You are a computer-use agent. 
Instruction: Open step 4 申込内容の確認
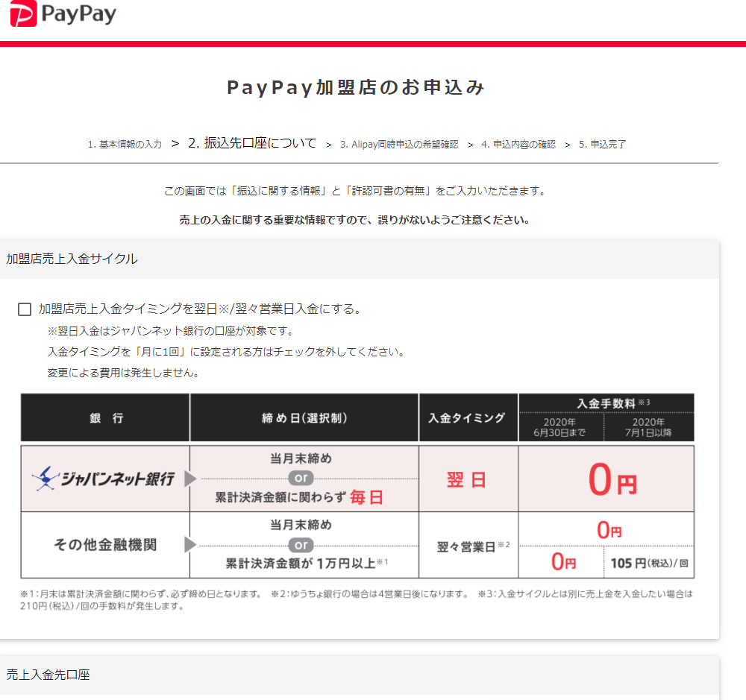click(x=520, y=144)
